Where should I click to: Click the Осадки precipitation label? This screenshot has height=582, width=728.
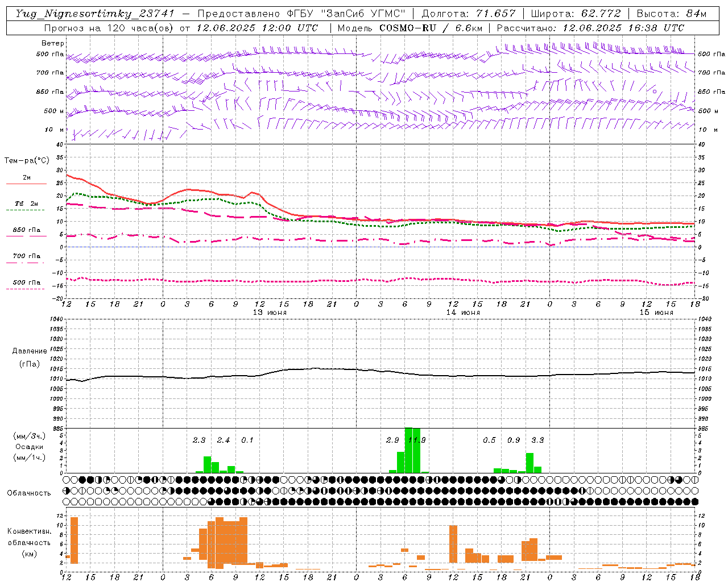pos(30,447)
